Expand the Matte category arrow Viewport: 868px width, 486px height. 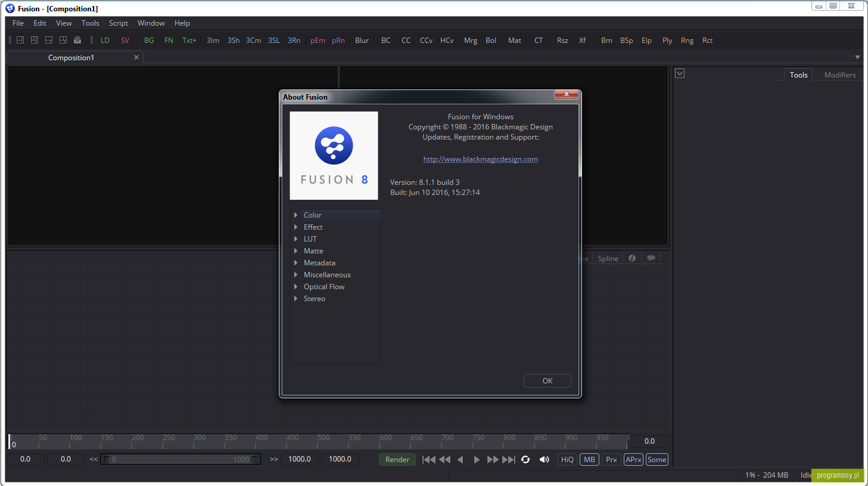295,250
